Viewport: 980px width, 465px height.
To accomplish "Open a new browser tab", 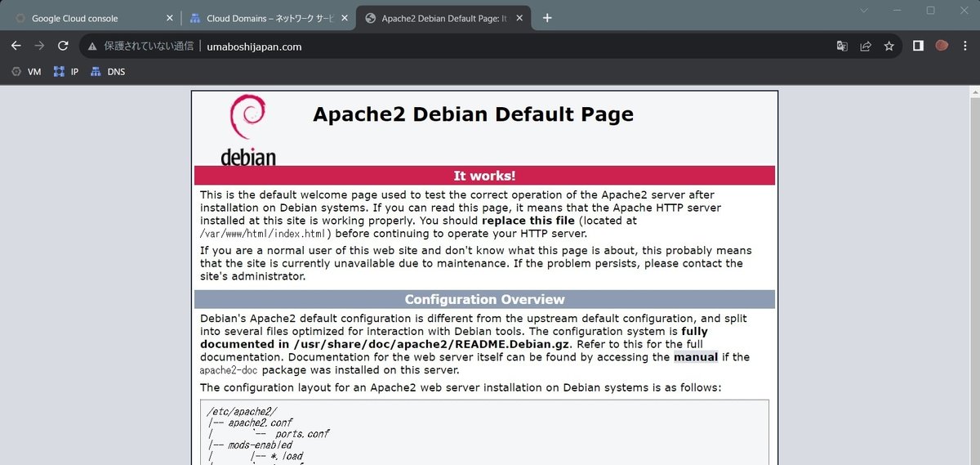I will pyautogui.click(x=547, y=18).
